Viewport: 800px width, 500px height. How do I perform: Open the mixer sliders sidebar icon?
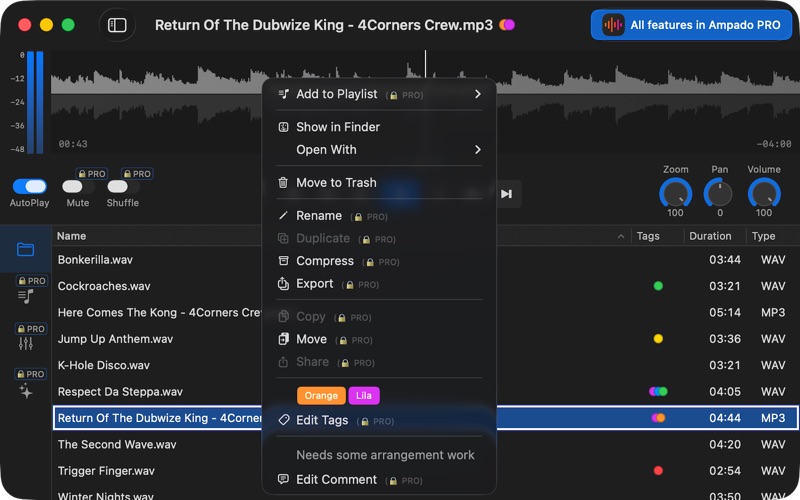click(26, 343)
